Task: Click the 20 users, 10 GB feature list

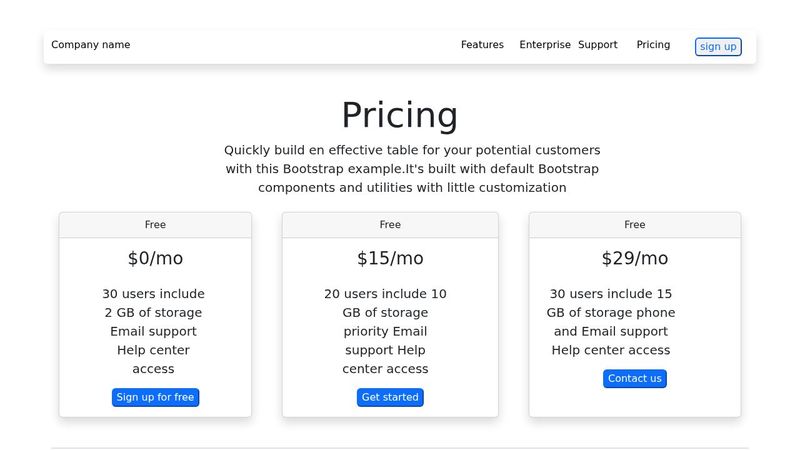Action: (x=386, y=331)
